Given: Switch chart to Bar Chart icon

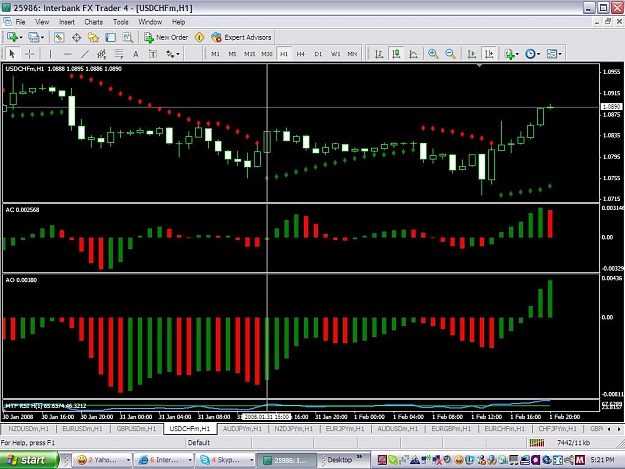Looking at the screenshot, I should point(379,54).
